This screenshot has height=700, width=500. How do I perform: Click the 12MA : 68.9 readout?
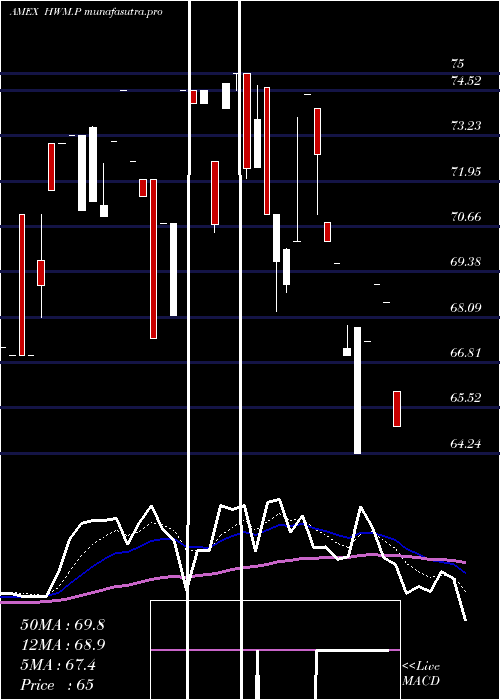coord(62,645)
